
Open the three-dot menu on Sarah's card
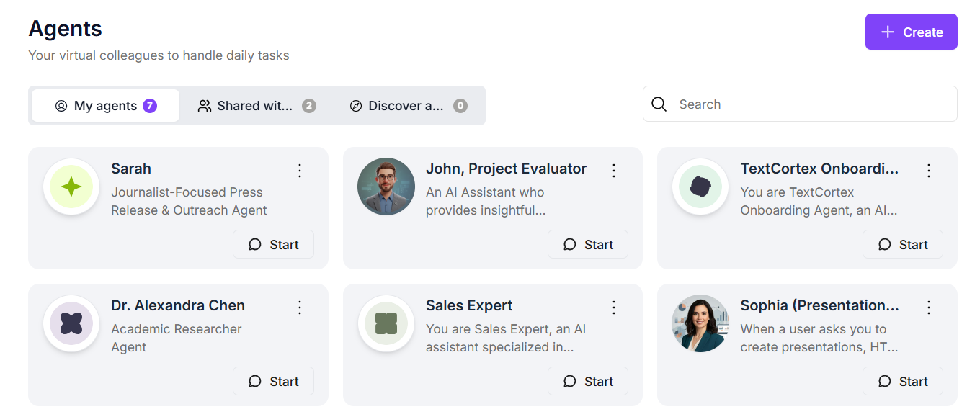pyautogui.click(x=300, y=171)
